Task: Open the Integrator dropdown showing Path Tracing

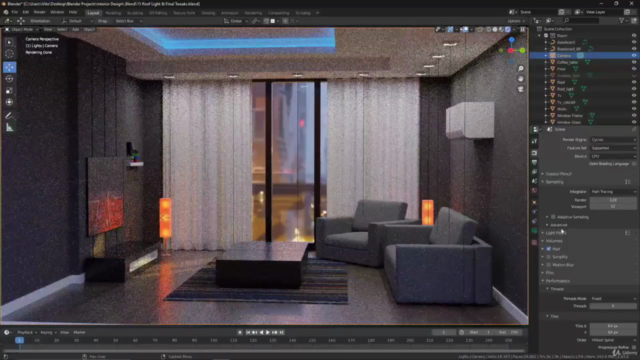Action: pos(613,191)
